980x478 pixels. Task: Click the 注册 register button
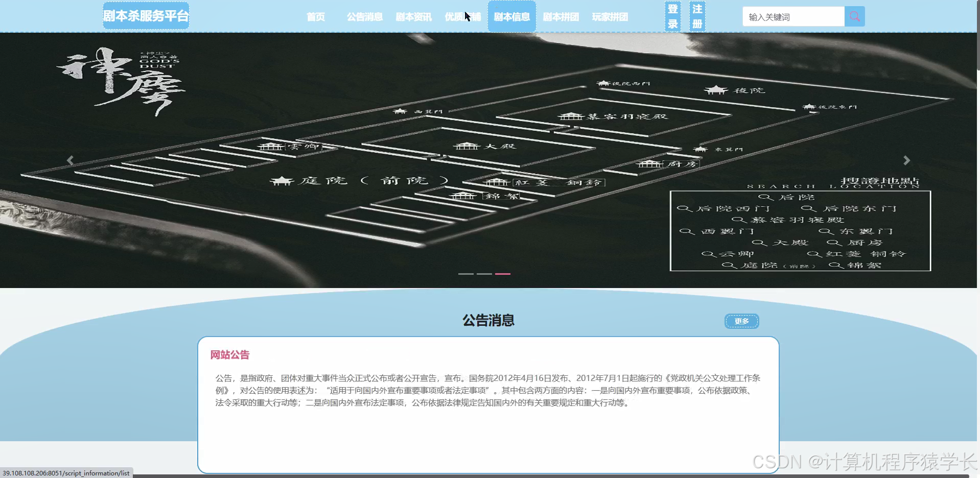697,16
